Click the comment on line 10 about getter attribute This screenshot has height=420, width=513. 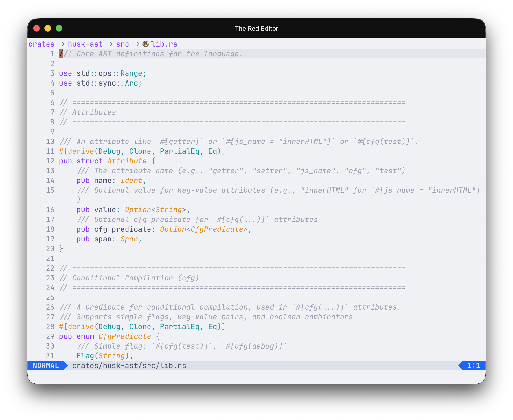click(x=239, y=141)
